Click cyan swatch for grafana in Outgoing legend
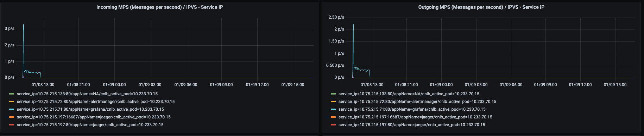Viewport: 644px width, 136px height. click(333, 109)
